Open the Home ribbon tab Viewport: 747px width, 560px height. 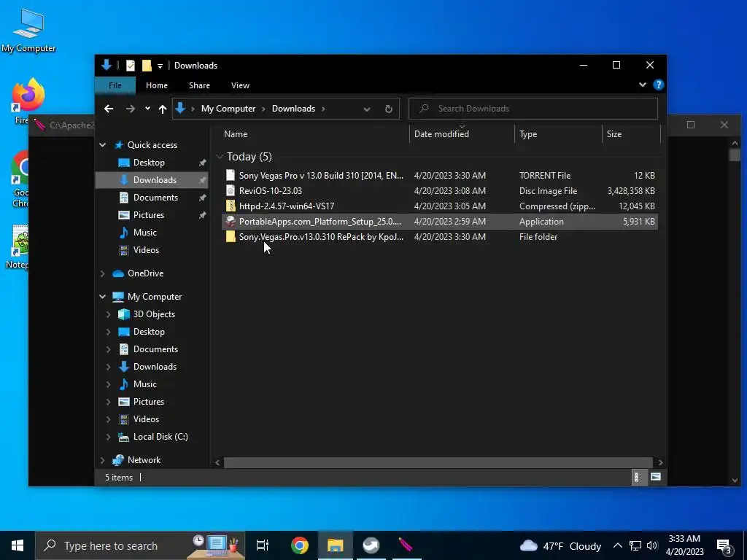(157, 85)
